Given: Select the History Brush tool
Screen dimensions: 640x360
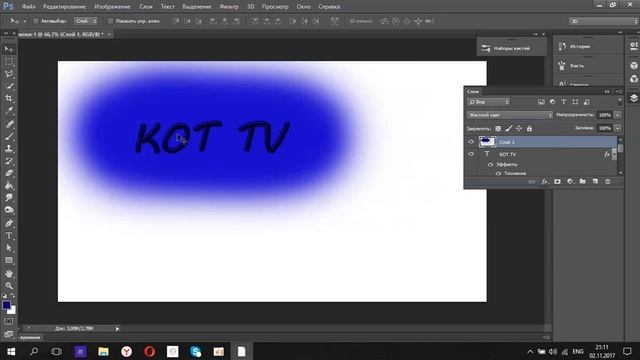Looking at the screenshot, I should [x=9, y=161].
